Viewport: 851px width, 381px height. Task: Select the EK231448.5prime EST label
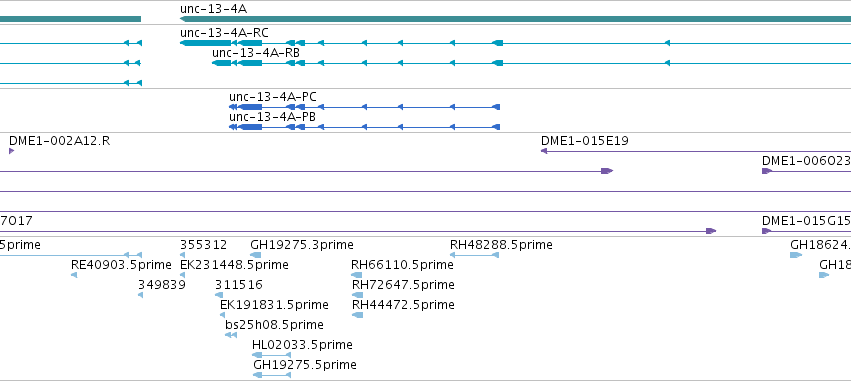click(x=234, y=265)
